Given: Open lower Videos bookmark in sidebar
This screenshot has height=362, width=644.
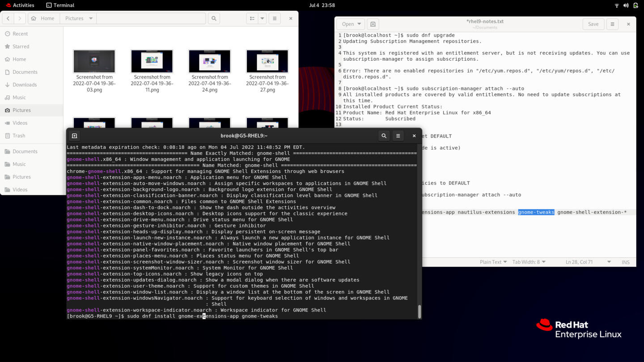Looking at the screenshot, I should 32,189.
